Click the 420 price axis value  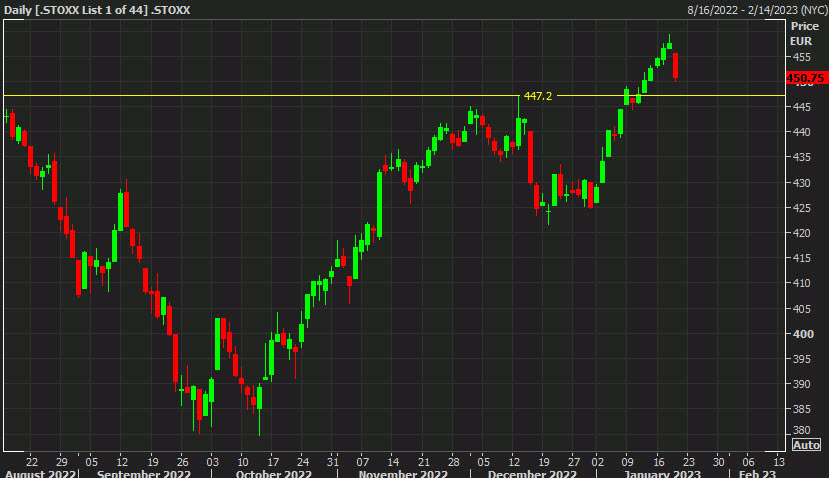(801, 233)
